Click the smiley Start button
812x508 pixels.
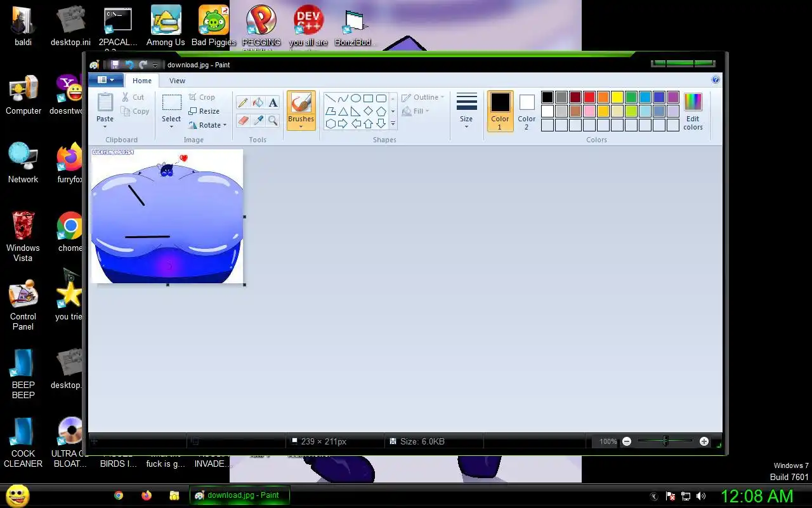pos(18,495)
